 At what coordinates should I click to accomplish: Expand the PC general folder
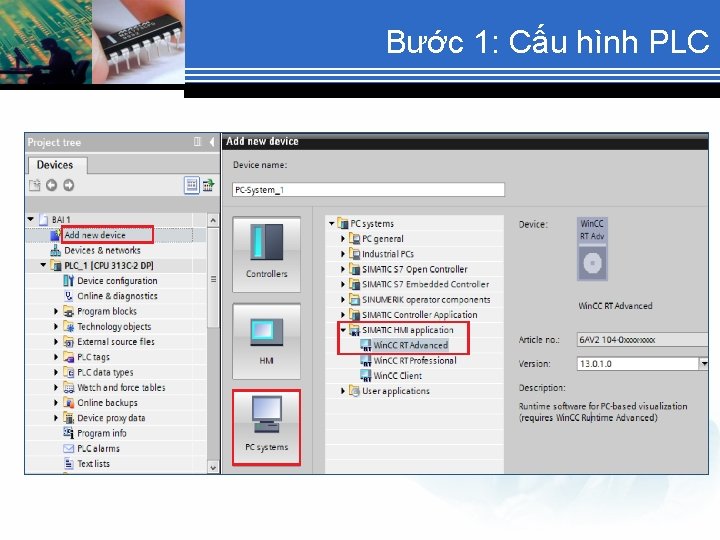pos(343,239)
